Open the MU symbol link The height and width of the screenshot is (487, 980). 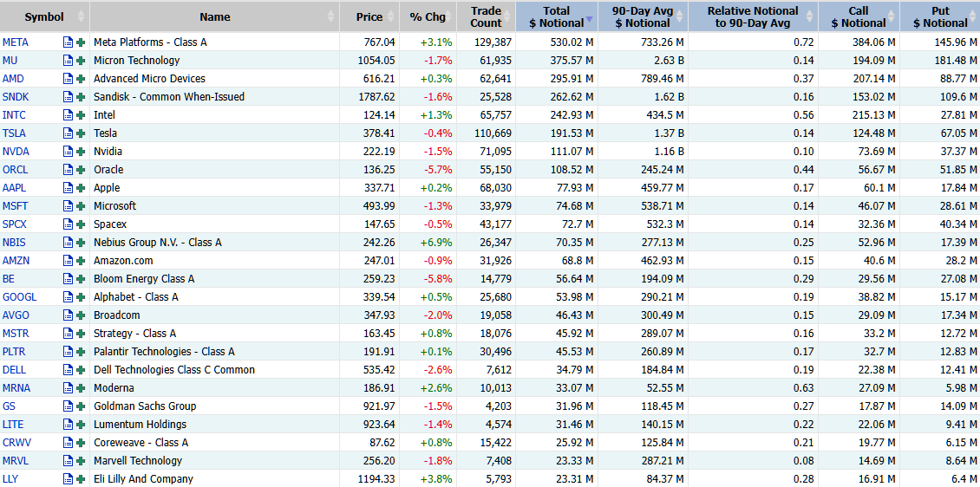tap(10, 61)
